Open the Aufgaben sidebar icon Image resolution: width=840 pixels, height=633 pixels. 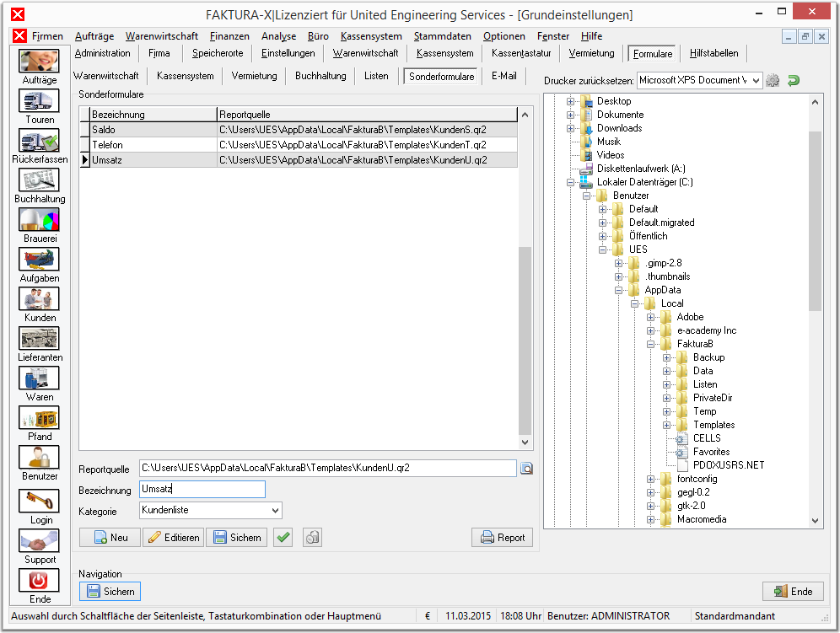pos(39,260)
